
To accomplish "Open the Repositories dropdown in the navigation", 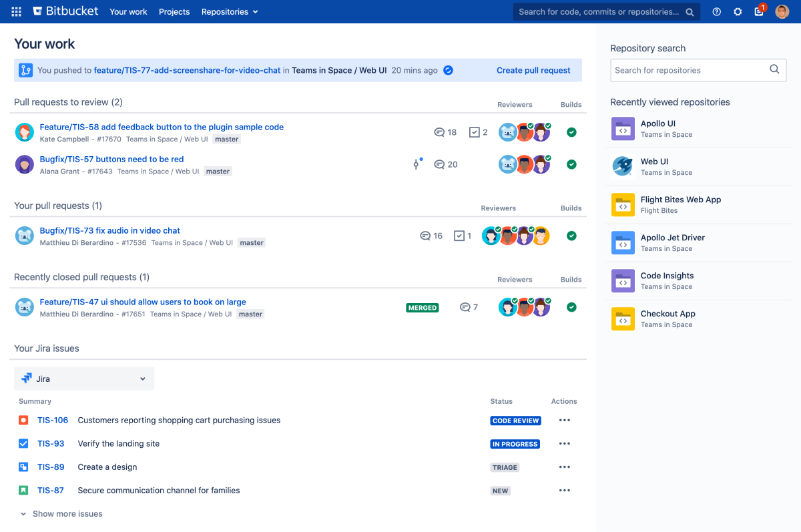I will pos(229,11).
